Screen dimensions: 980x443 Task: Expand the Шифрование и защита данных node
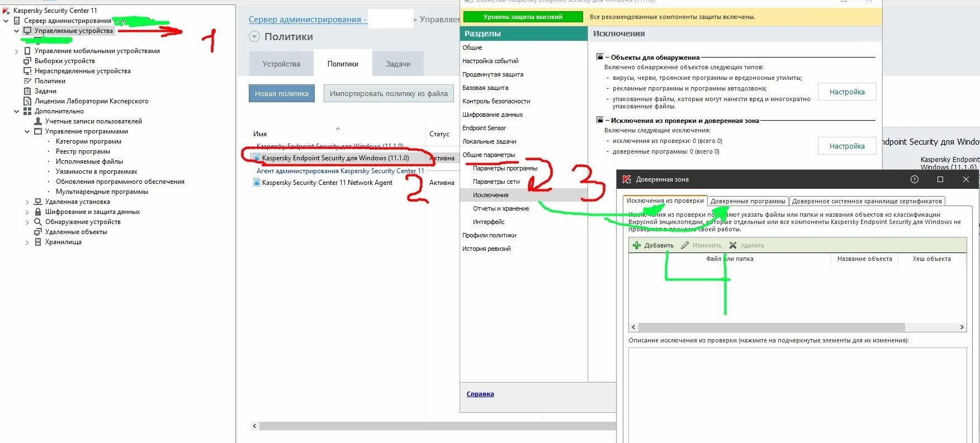tap(27, 212)
